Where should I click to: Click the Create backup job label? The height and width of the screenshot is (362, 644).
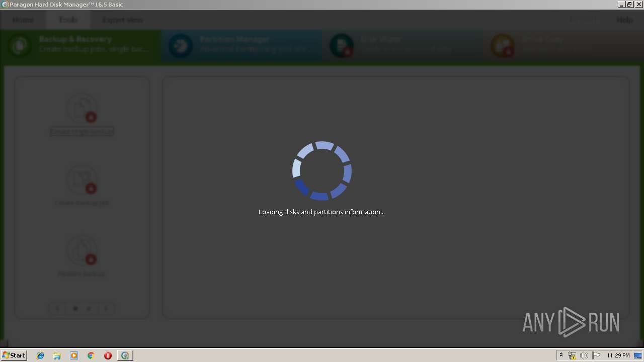82,203
